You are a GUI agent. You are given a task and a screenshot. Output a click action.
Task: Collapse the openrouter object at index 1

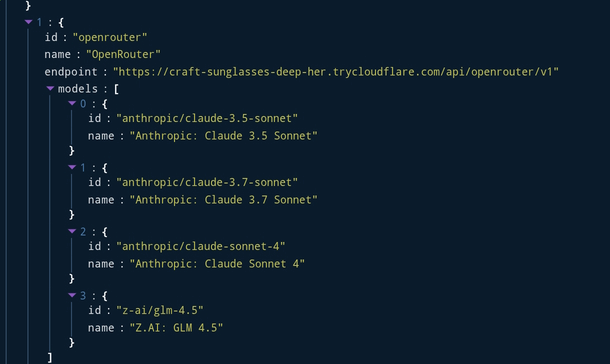28,22
